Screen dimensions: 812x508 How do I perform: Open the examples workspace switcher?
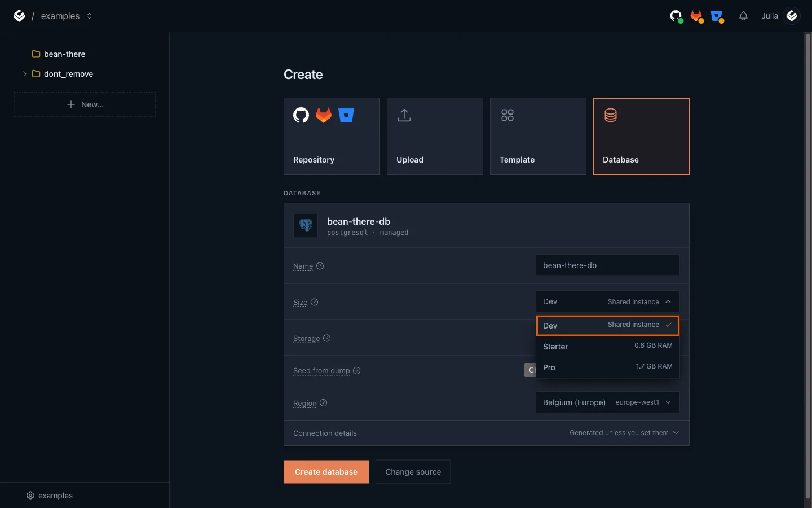click(67, 16)
